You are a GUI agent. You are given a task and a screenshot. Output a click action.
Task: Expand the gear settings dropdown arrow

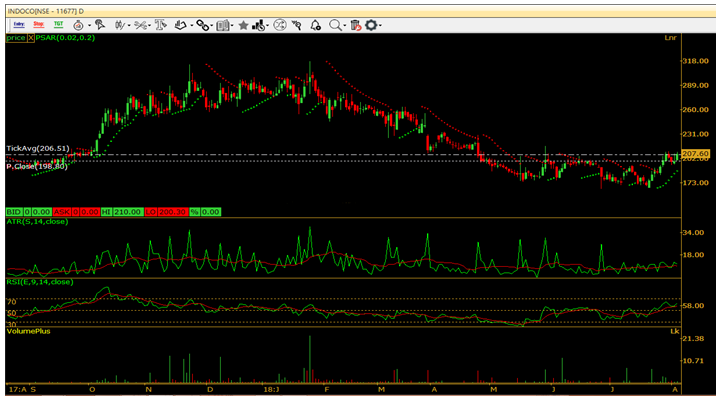point(381,25)
